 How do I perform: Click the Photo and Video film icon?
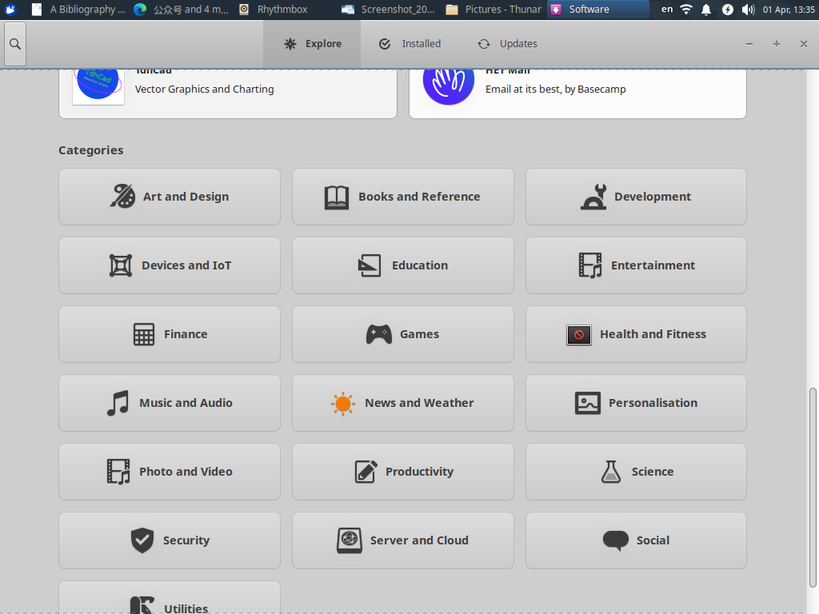click(x=119, y=471)
